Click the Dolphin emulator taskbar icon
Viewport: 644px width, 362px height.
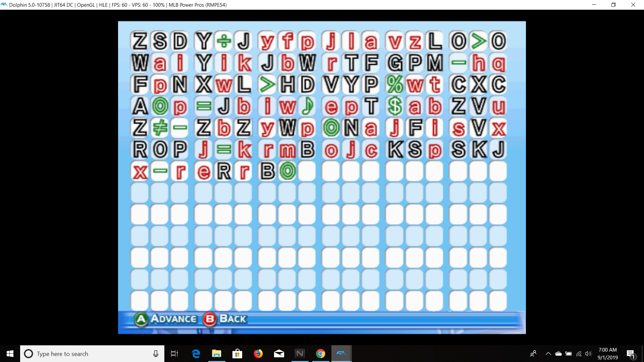click(x=341, y=354)
